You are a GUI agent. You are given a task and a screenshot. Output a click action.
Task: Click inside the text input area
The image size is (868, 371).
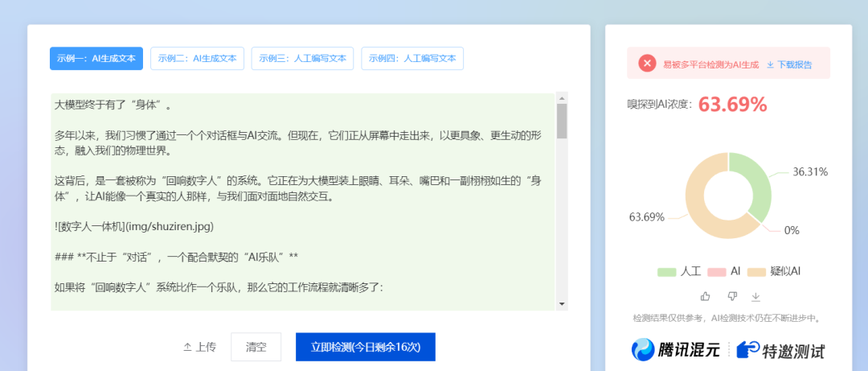pyautogui.click(x=303, y=201)
